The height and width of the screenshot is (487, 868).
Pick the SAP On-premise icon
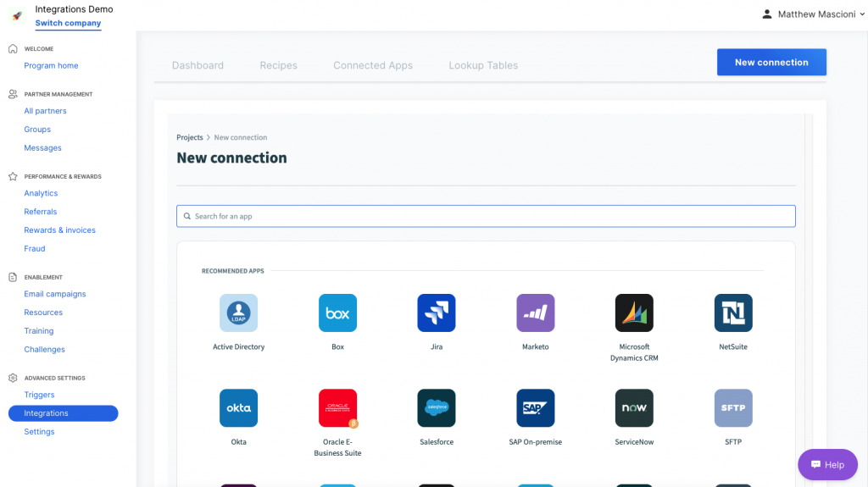tap(536, 408)
